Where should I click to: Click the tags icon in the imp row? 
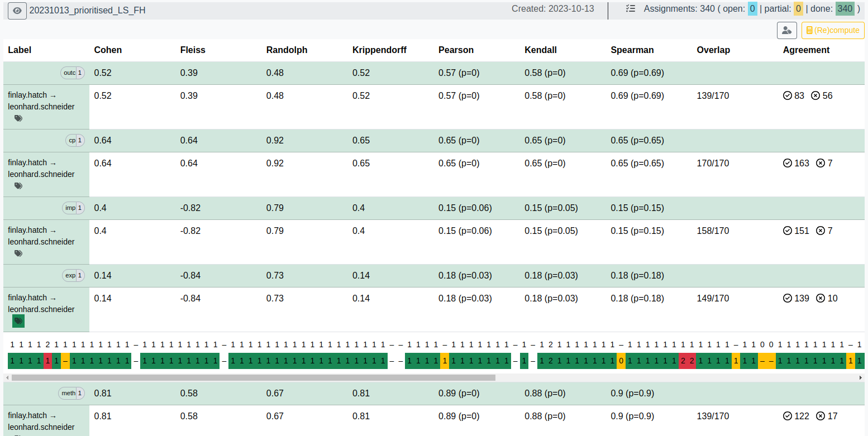pyautogui.click(x=18, y=253)
